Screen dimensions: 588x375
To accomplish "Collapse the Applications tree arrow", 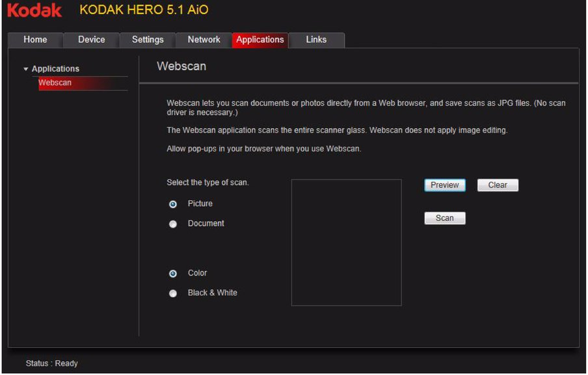I will [x=26, y=69].
